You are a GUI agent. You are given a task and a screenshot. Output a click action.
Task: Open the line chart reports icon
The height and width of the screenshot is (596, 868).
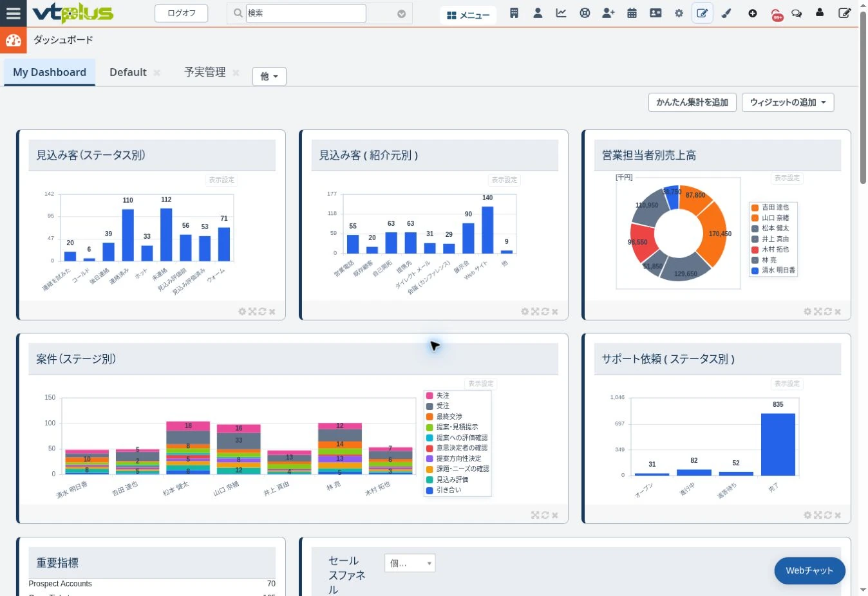pos(561,14)
